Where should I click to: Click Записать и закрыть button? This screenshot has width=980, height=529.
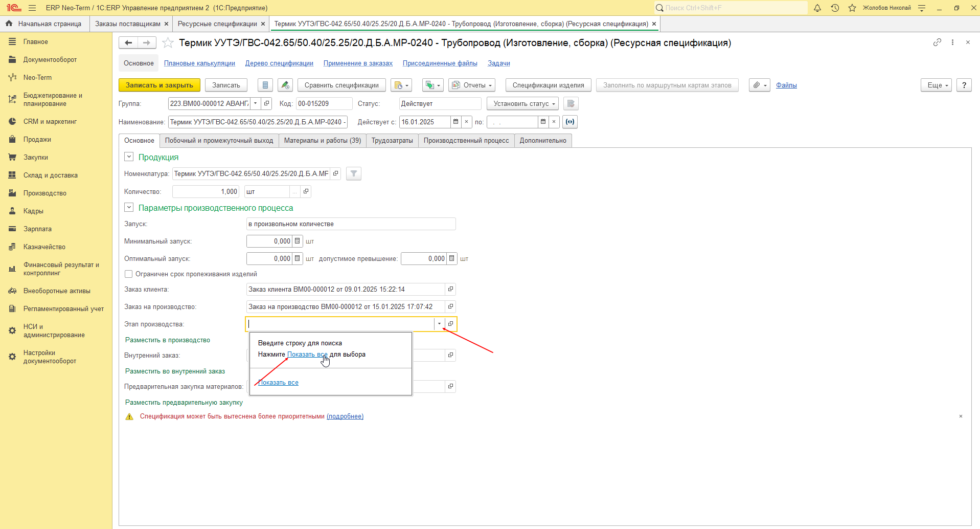pyautogui.click(x=159, y=85)
